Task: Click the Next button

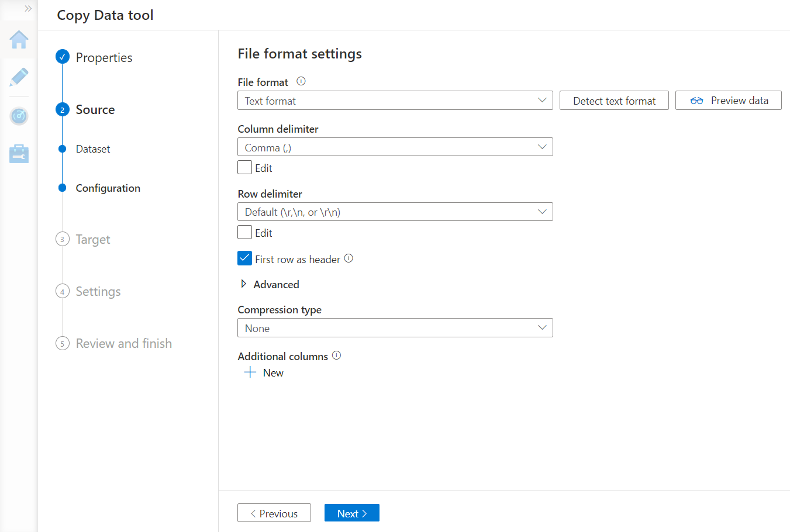Action: (x=351, y=513)
